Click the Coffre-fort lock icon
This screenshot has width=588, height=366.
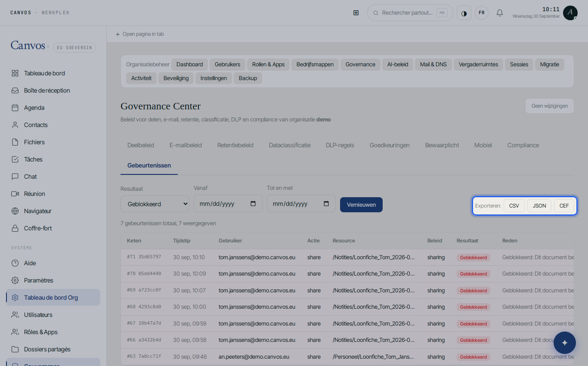[15, 228]
